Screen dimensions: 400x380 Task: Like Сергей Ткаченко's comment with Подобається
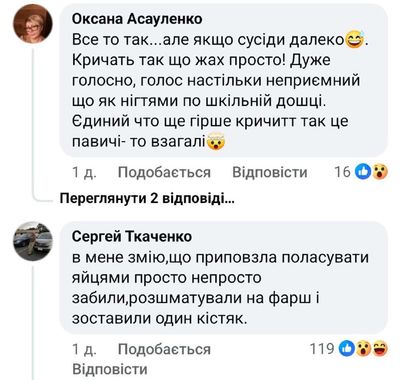pyautogui.click(x=164, y=349)
